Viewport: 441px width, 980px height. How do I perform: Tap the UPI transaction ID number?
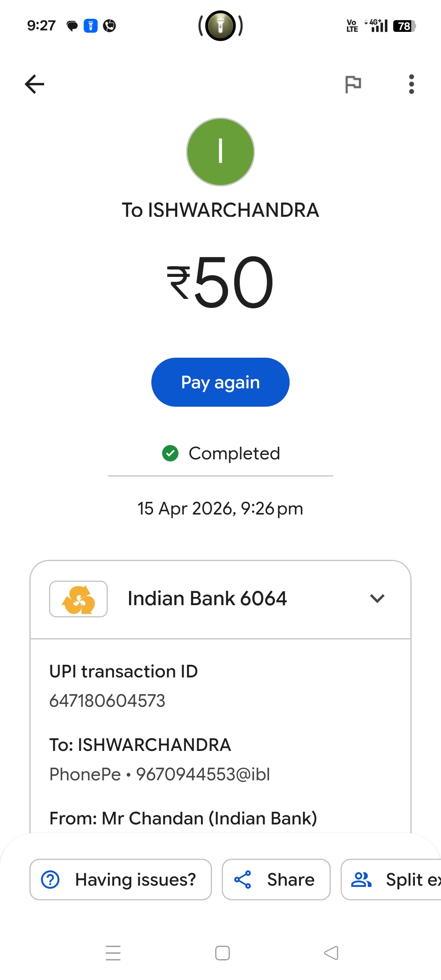pyautogui.click(x=107, y=701)
